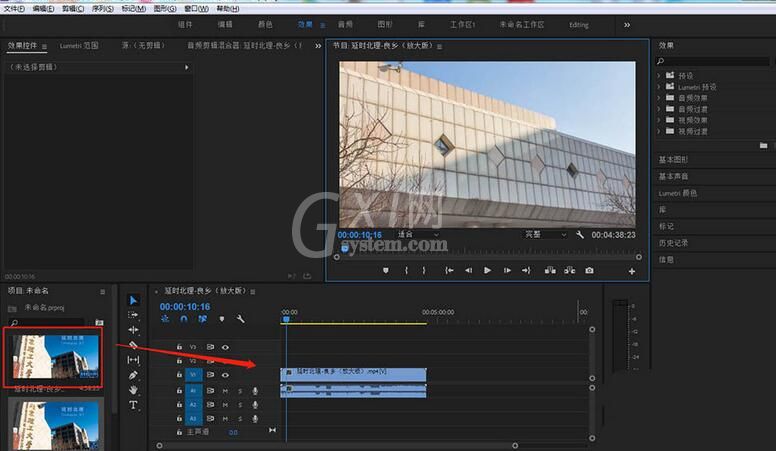Expand the 预设 effects folder
This screenshot has width=776, height=451.
tap(659, 76)
